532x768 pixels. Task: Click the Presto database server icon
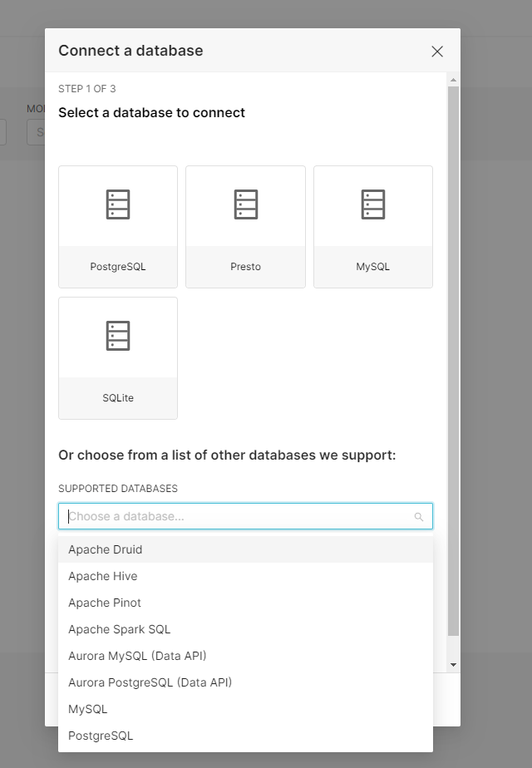(245, 204)
